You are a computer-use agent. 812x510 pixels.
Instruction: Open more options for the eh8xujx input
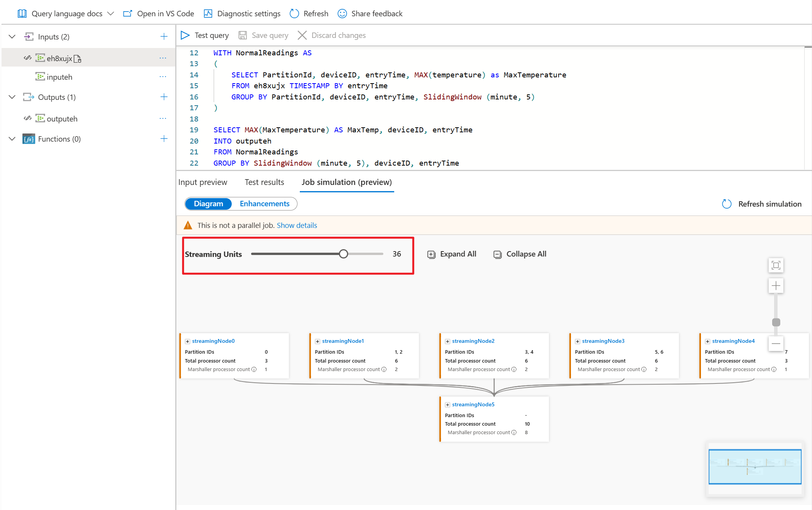(163, 58)
